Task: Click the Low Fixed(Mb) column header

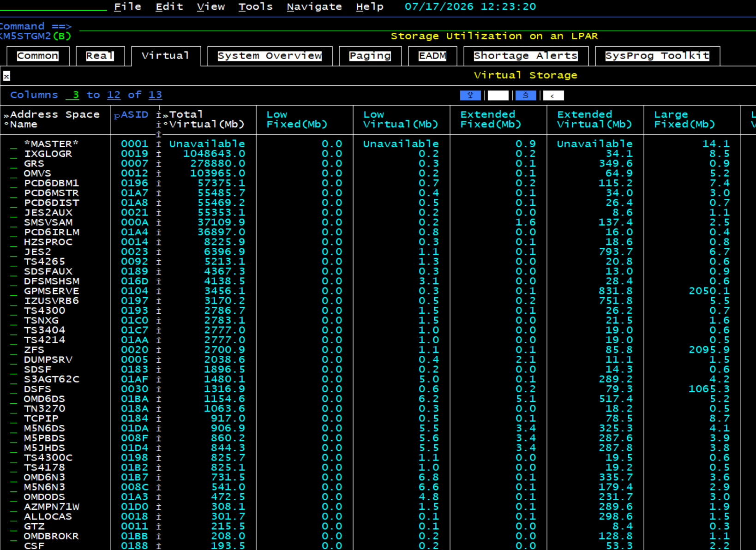Action: pyautogui.click(x=297, y=120)
